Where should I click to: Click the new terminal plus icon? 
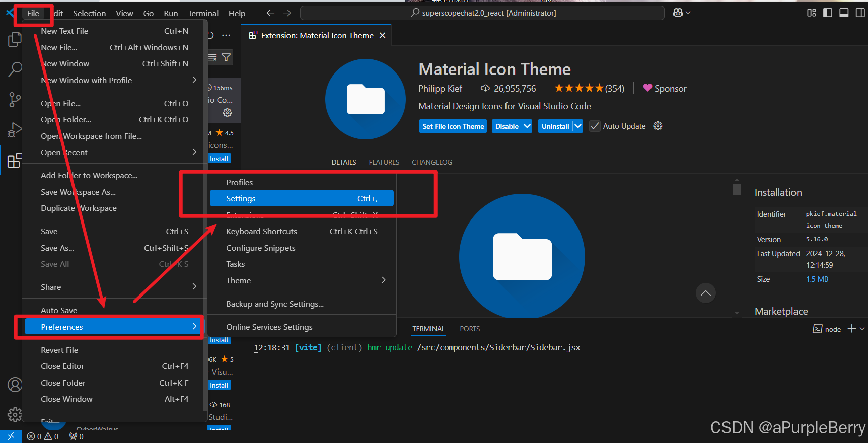point(852,329)
